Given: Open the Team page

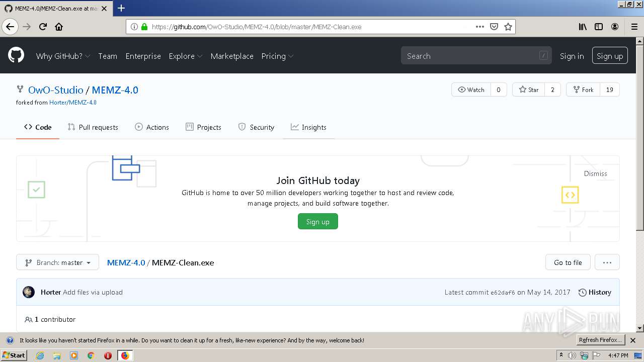Looking at the screenshot, I should click(108, 56).
